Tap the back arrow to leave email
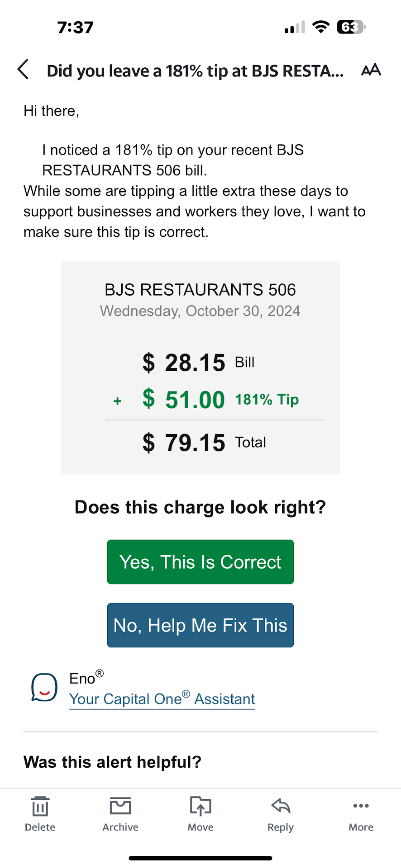The width and height of the screenshot is (401, 868). click(23, 70)
